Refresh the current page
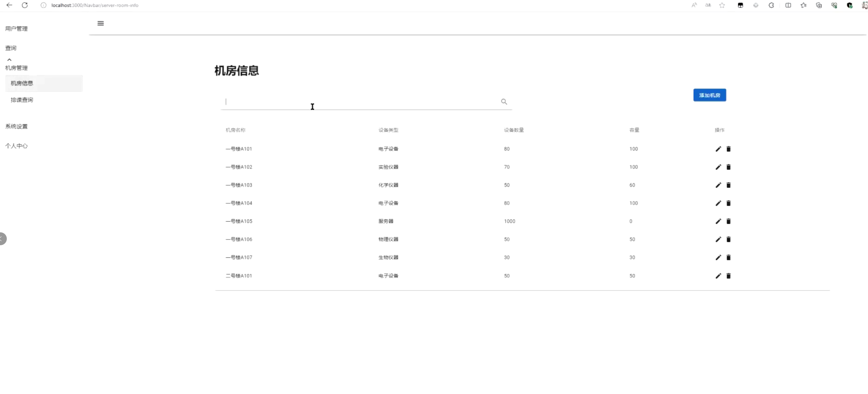The image size is (868, 394). pos(25,5)
